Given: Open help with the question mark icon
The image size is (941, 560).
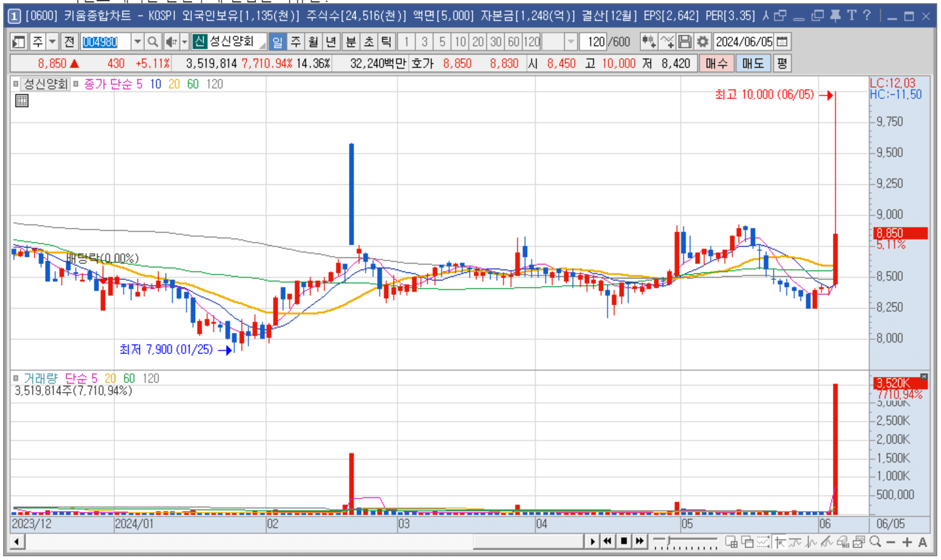Looking at the screenshot, I should pos(867,16).
